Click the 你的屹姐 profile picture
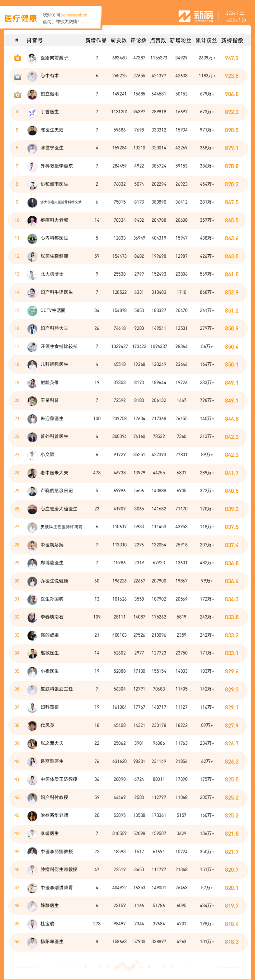 click(x=32, y=635)
